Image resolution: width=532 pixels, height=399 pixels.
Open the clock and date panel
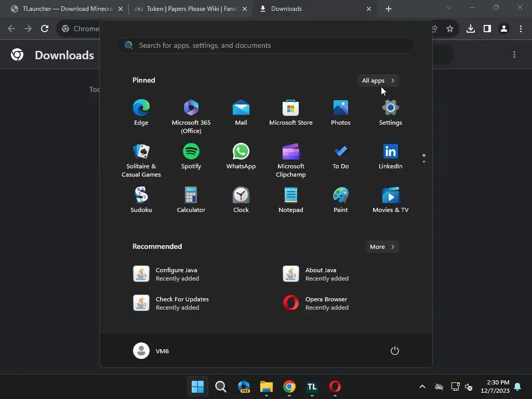(x=495, y=387)
